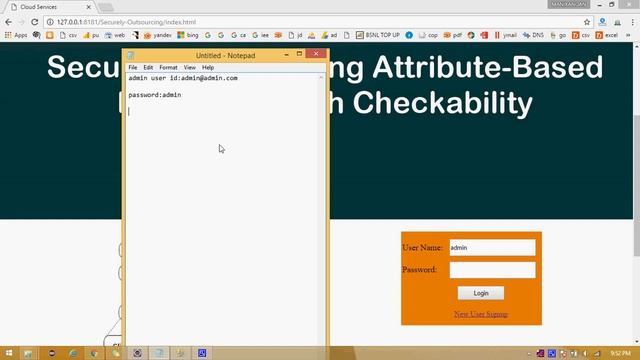Reload the page with refresh icon
640x360 pixels.
(35, 22)
